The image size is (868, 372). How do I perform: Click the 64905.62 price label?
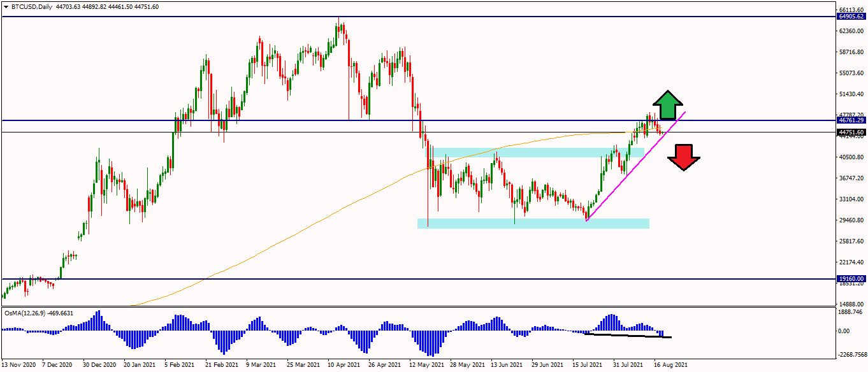851,17
